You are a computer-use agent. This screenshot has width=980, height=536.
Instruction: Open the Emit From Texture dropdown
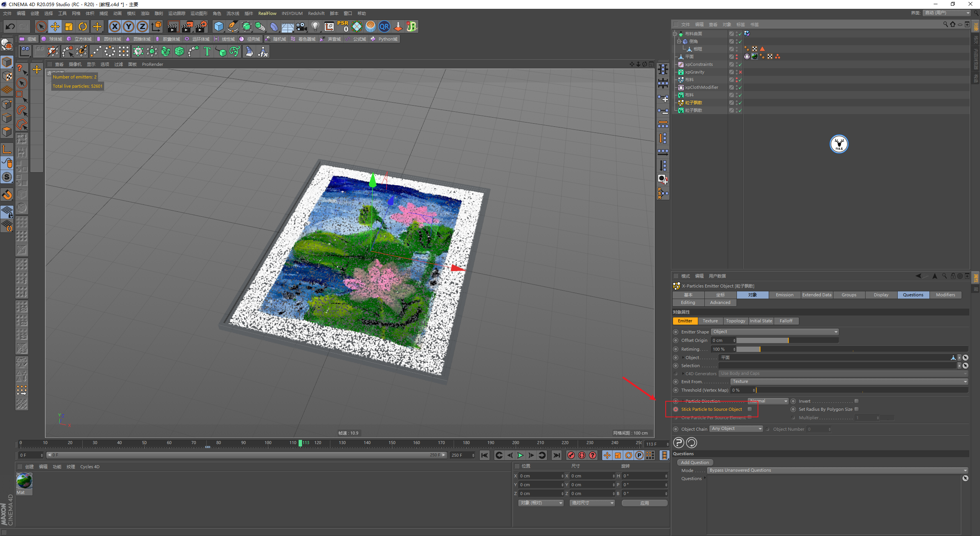(849, 382)
